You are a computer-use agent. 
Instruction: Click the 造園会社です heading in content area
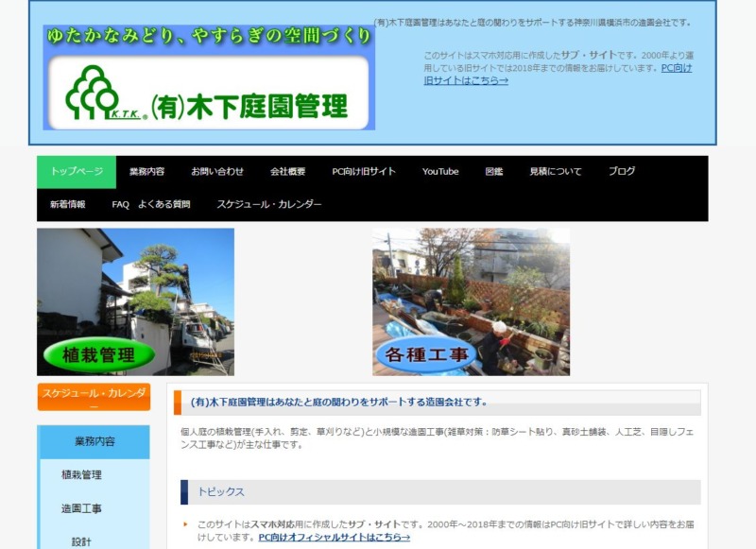438,403
